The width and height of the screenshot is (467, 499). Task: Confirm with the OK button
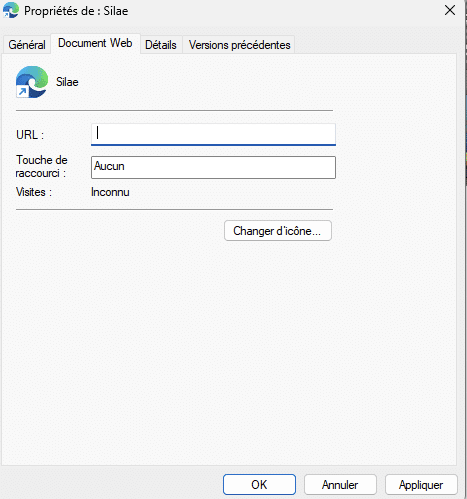click(x=259, y=484)
